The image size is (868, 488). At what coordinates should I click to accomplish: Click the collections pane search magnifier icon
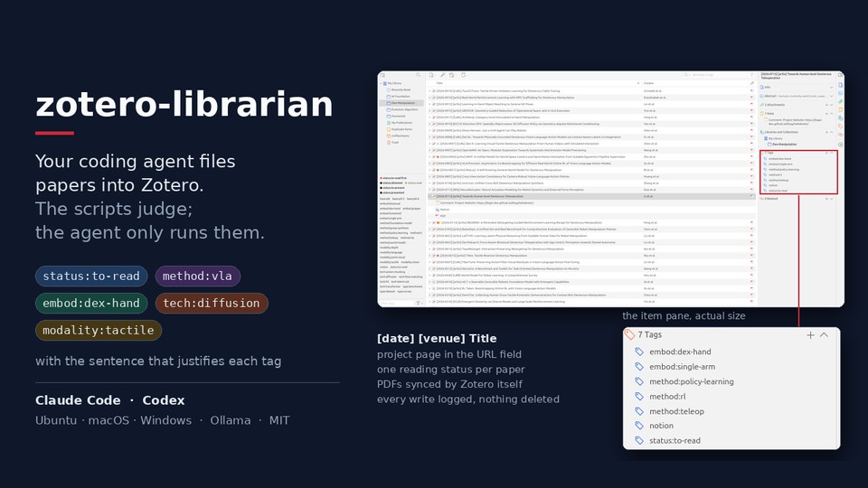click(x=418, y=75)
